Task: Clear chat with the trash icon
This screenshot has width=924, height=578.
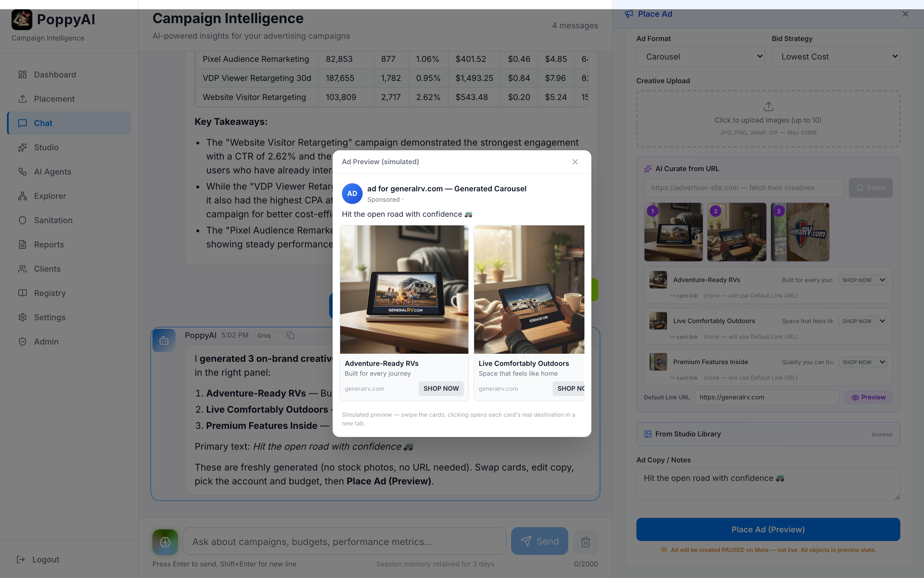Action: (585, 542)
